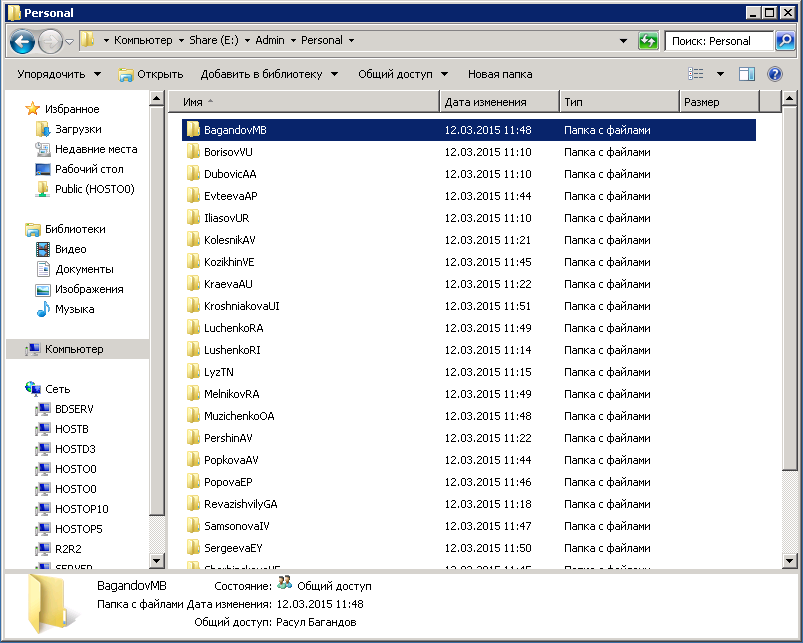Screen dimensions: 803x643
Task: Open 'Загрузки' favorites folder
Action: point(78,129)
